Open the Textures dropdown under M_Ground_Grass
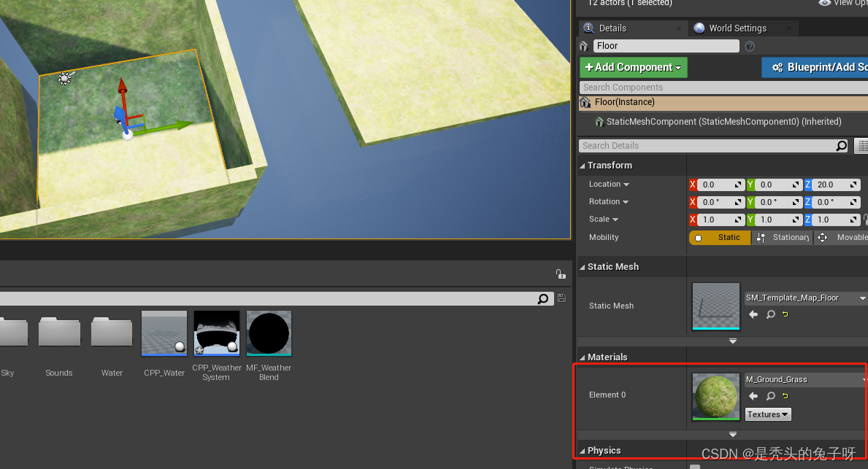Screen dimensions: 868x469 tap(767, 414)
